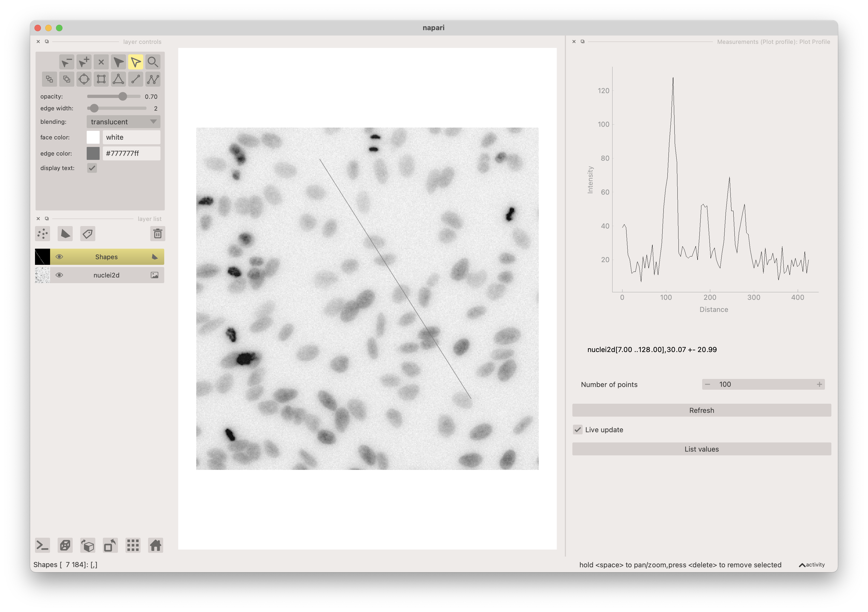Reset the view with the home button
This screenshot has width=868, height=612.
pyautogui.click(x=155, y=546)
